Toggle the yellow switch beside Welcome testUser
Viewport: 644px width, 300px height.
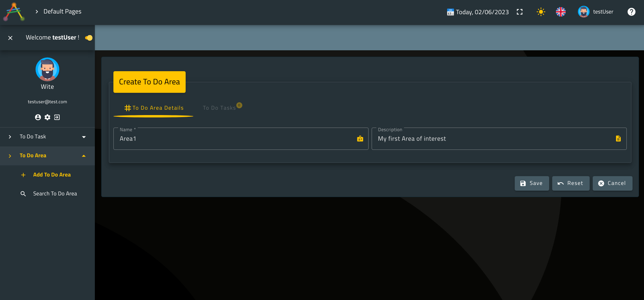(x=89, y=38)
